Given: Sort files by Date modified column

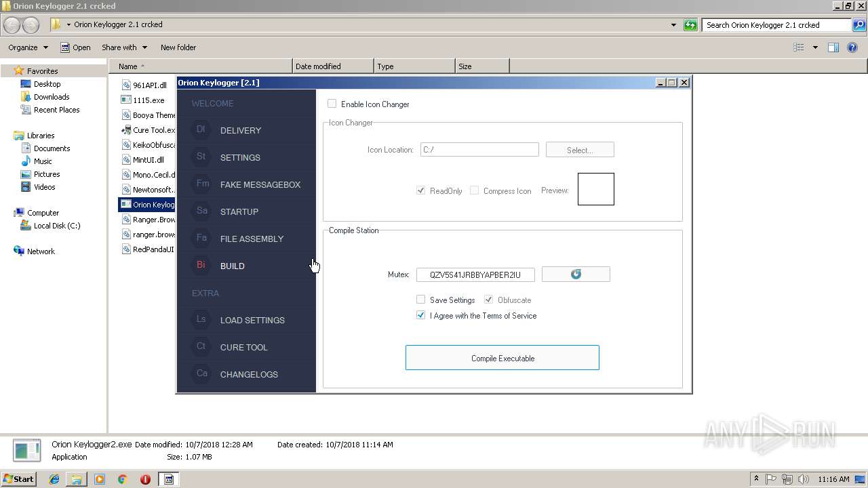Looking at the screenshot, I should click(x=333, y=66).
